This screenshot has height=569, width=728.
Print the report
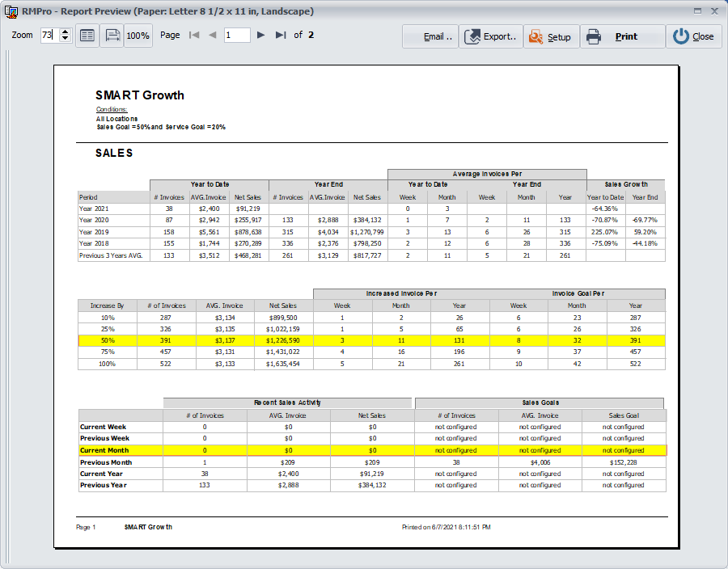pyautogui.click(x=623, y=36)
